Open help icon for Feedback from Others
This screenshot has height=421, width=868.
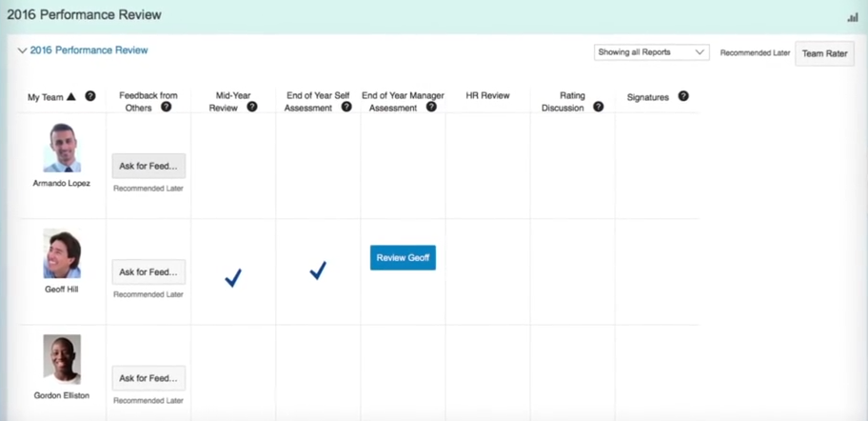coord(166,108)
